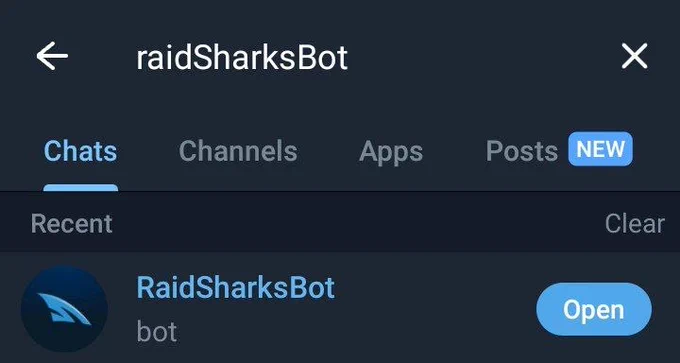Click the shark fin logo in the avatar
The image size is (680, 363).
click(x=64, y=309)
